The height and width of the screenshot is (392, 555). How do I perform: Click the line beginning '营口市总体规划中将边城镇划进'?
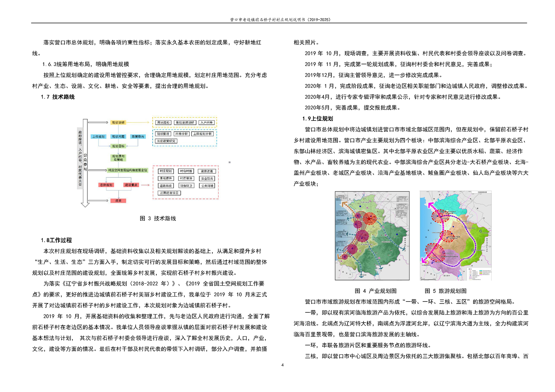(416, 129)
